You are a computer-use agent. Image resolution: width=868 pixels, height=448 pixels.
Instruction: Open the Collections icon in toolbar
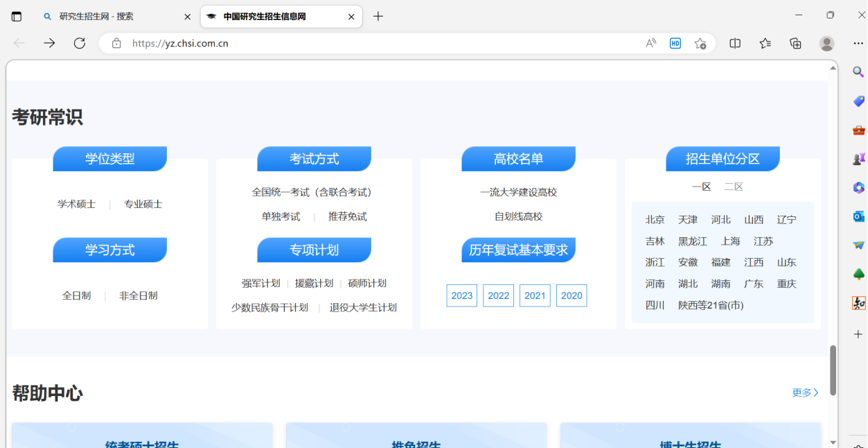pyautogui.click(x=795, y=43)
